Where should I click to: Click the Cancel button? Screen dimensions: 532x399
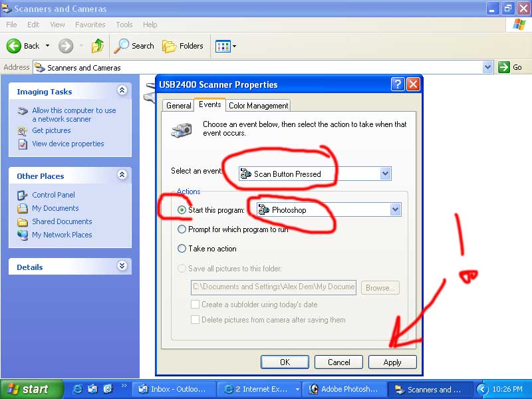[x=338, y=362]
